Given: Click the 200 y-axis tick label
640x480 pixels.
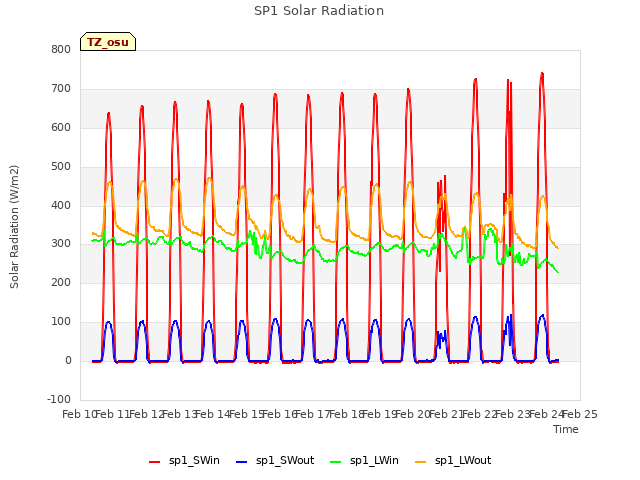Looking at the screenshot, I should click(x=61, y=282).
